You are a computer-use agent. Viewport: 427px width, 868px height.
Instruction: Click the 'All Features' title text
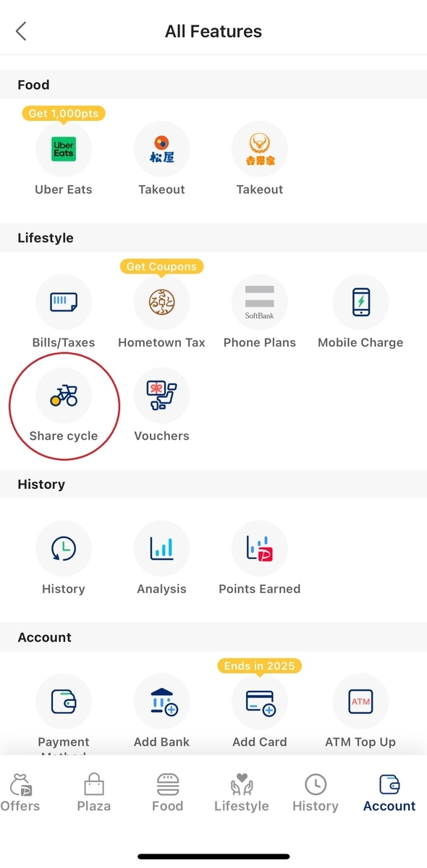click(213, 31)
